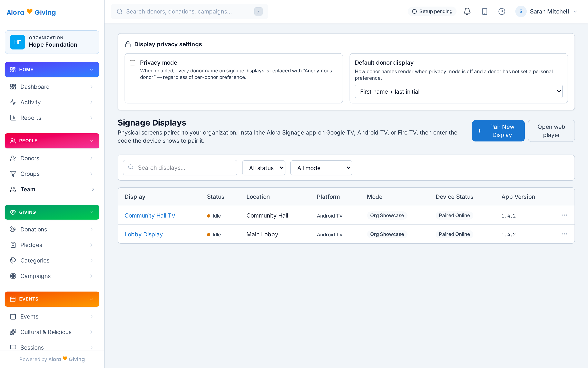Click the notifications bell icon
The width and height of the screenshot is (588, 368).
(x=467, y=11)
